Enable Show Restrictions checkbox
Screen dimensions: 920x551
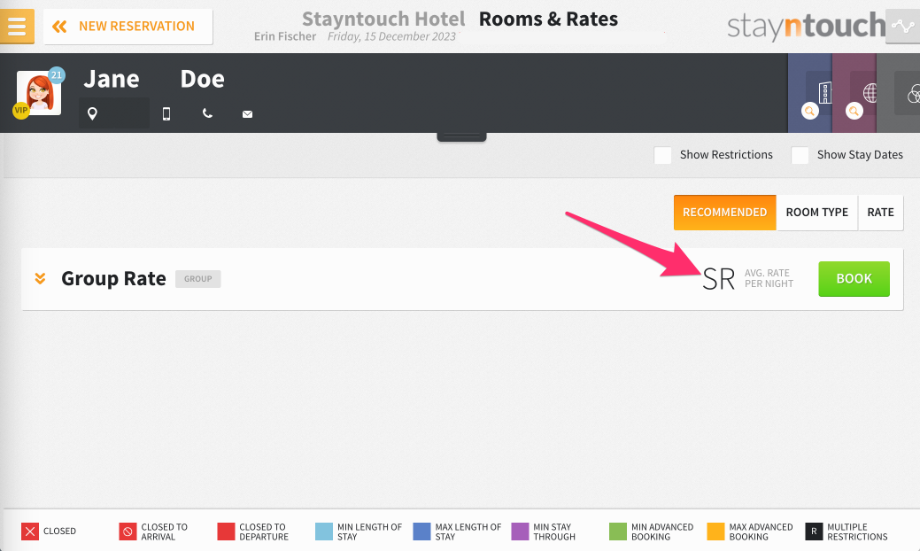(x=662, y=156)
